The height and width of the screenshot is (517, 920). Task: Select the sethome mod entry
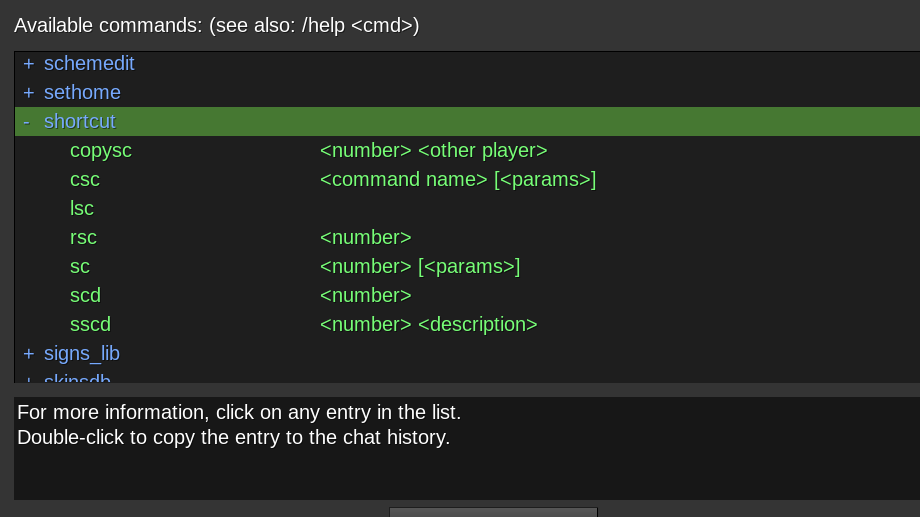tap(82, 93)
